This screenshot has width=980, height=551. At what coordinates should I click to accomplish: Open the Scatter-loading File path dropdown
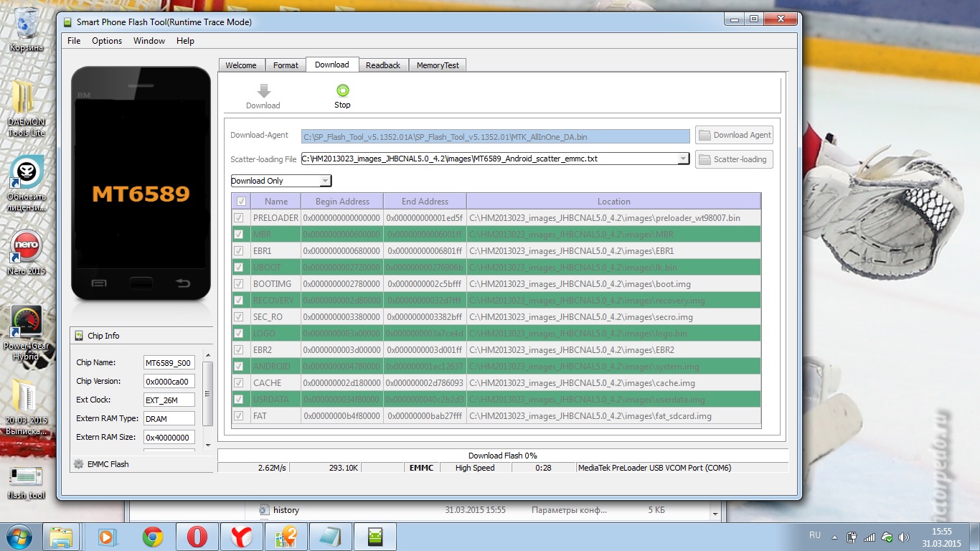[683, 159]
